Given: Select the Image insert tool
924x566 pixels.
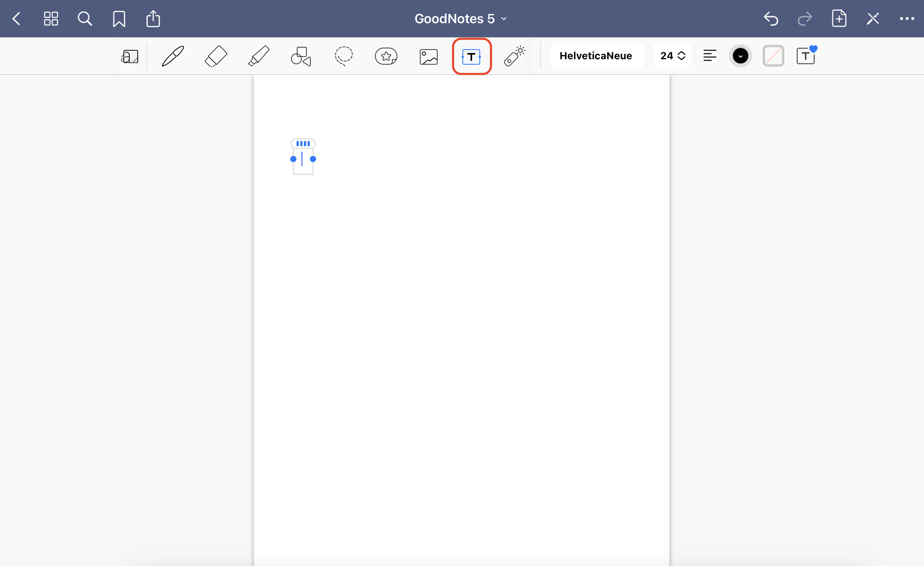Looking at the screenshot, I should pos(429,57).
